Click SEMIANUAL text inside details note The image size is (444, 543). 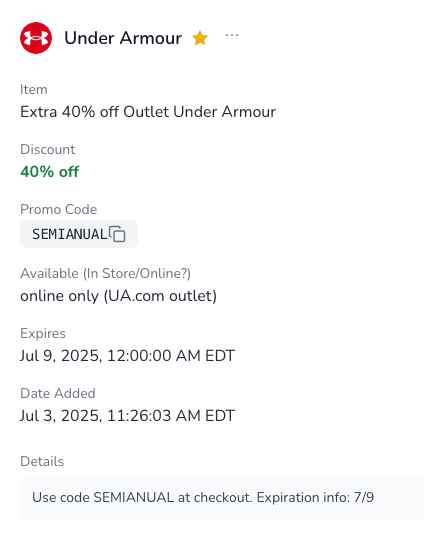[x=134, y=498]
